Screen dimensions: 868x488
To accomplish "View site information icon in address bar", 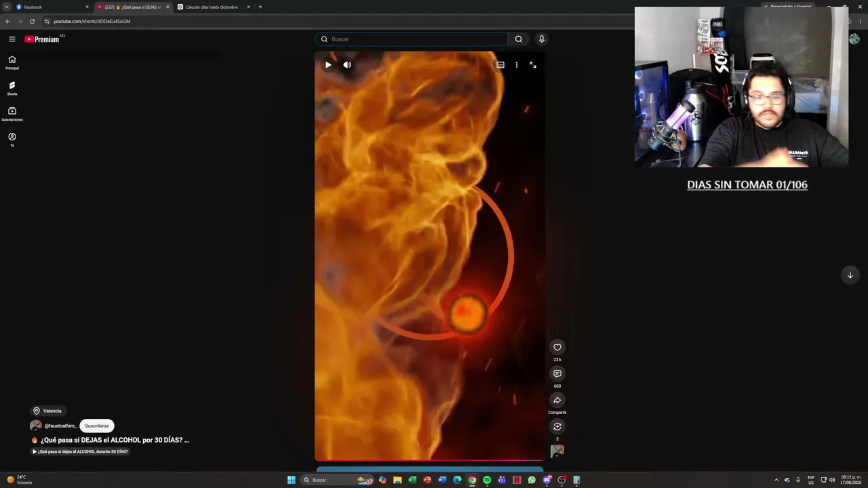I will 47,21.
